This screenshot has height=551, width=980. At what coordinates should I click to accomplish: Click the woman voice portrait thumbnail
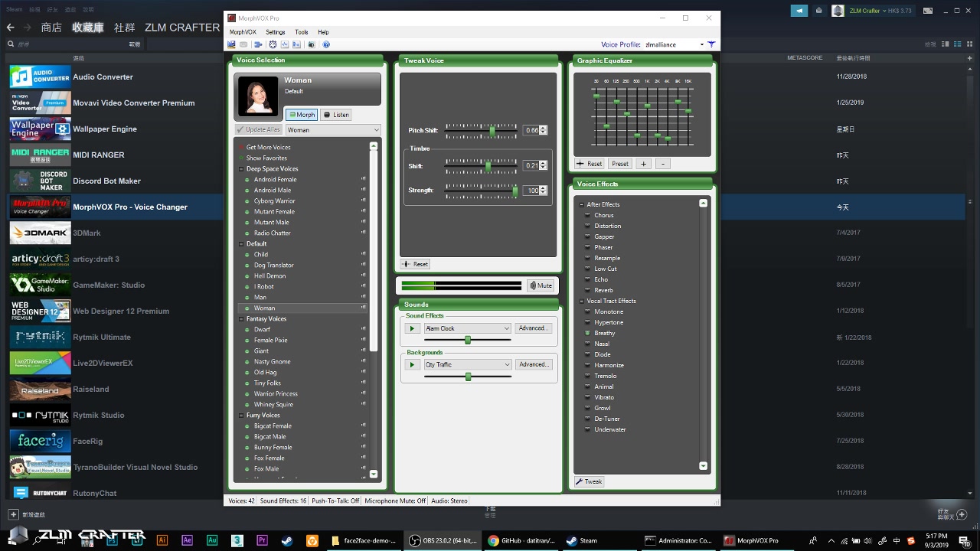[x=258, y=96]
